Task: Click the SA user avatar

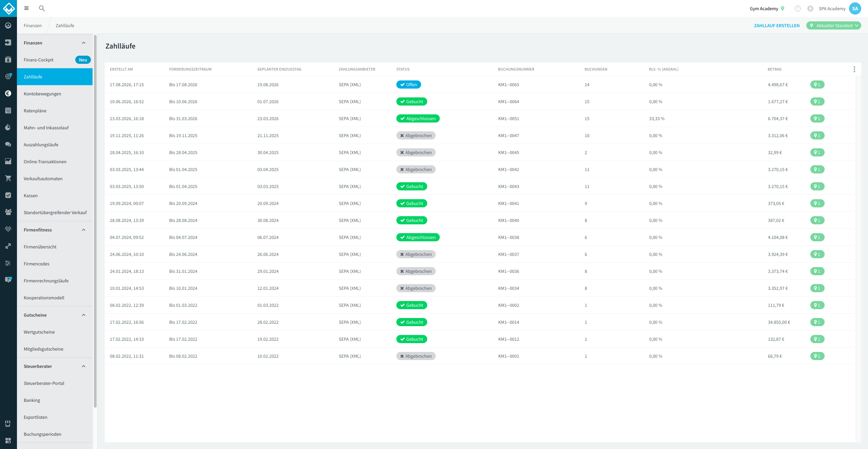Action: click(x=855, y=8)
